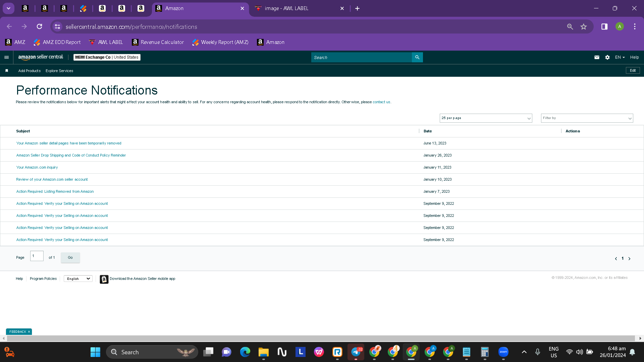The image size is (644, 362).
Task: Go to previous page arrow in pagination
Action: click(x=616, y=259)
